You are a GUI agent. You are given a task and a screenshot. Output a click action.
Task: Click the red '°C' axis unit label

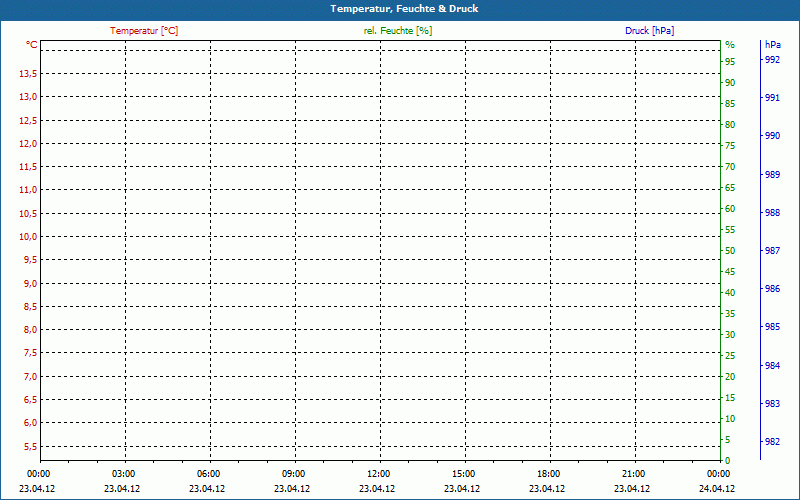click(32, 45)
